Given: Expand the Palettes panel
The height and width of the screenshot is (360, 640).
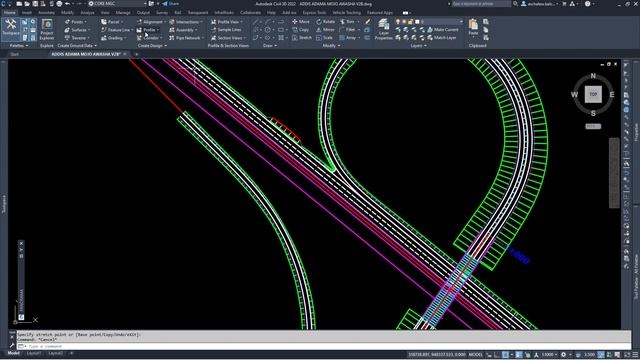Looking at the screenshot, I should pos(19,46).
